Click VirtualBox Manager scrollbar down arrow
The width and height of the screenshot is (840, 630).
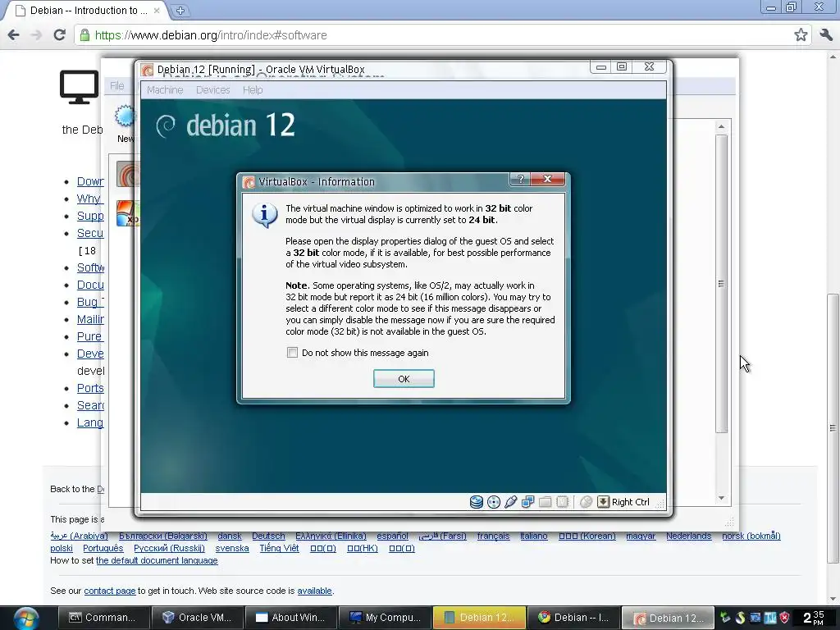pyautogui.click(x=721, y=498)
